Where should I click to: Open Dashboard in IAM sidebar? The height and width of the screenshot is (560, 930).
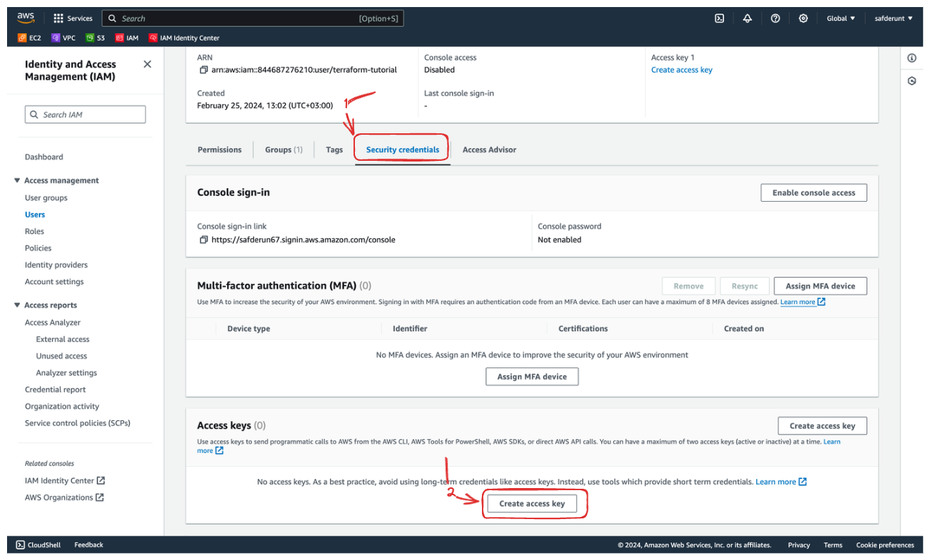[x=44, y=157]
